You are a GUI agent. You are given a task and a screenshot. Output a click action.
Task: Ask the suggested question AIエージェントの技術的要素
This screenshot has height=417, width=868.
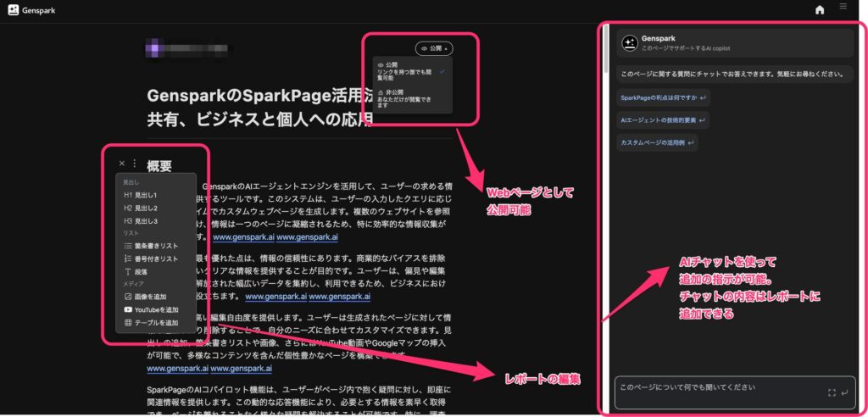coord(663,120)
